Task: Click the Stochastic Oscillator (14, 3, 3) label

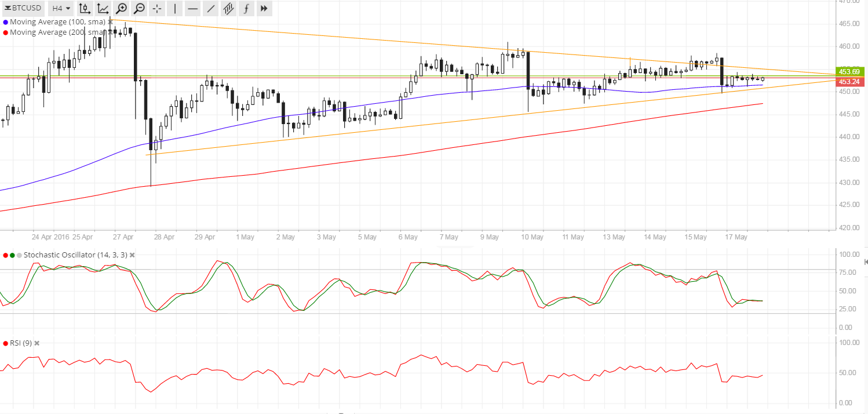Action: (x=75, y=255)
